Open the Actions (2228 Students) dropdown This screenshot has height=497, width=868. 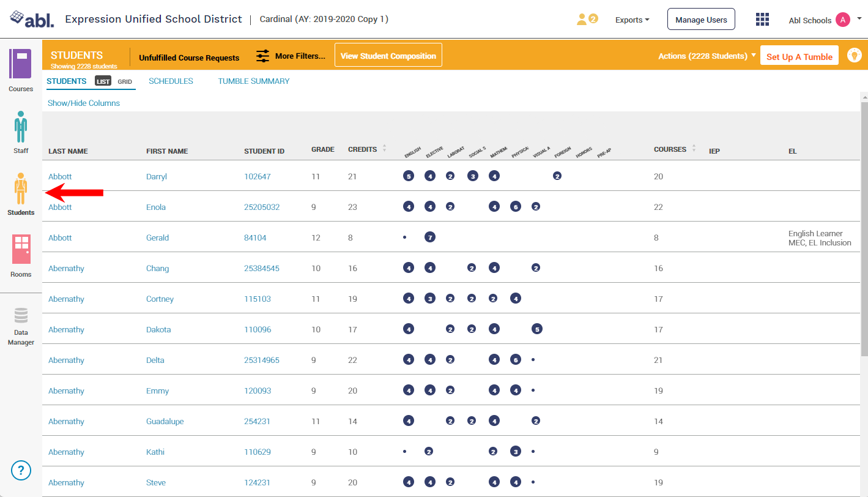(707, 56)
